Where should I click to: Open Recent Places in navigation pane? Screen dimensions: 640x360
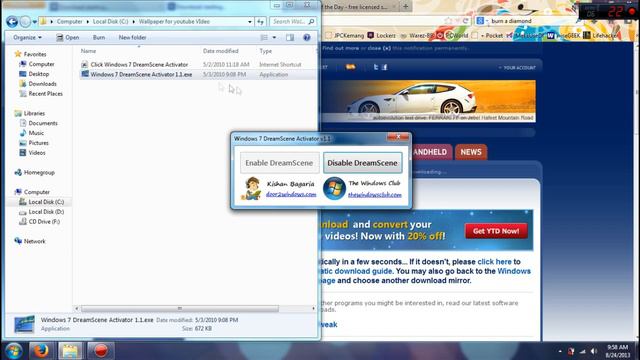[x=45, y=93]
